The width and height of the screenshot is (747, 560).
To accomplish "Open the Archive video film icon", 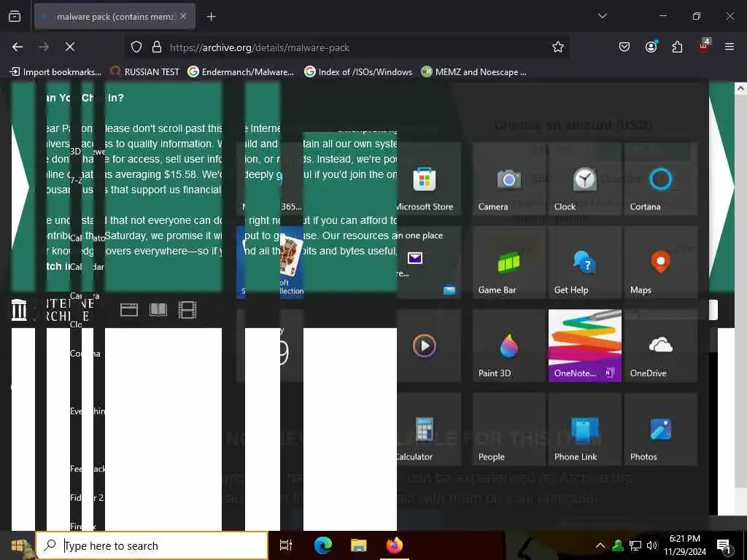I will click(x=187, y=310).
